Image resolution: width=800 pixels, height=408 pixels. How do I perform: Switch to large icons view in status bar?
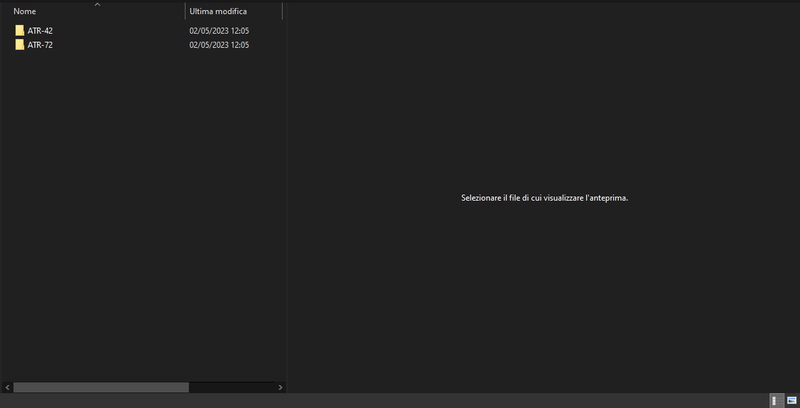tap(791, 400)
